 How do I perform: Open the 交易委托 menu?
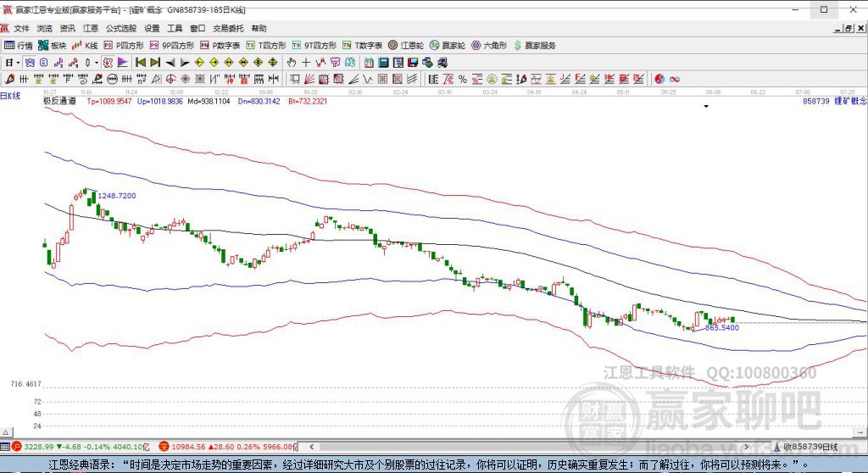[x=228, y=29]
